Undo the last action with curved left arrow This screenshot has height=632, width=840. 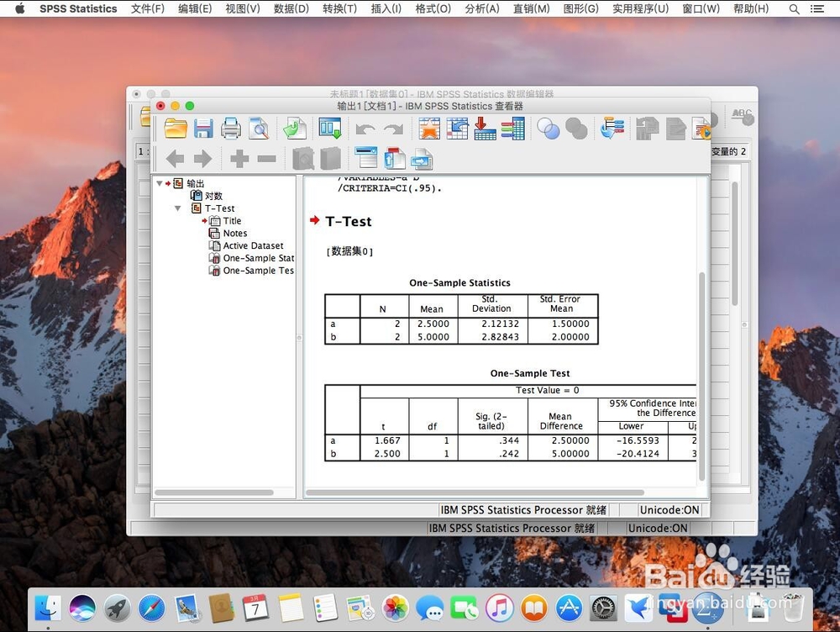(365, 129)
